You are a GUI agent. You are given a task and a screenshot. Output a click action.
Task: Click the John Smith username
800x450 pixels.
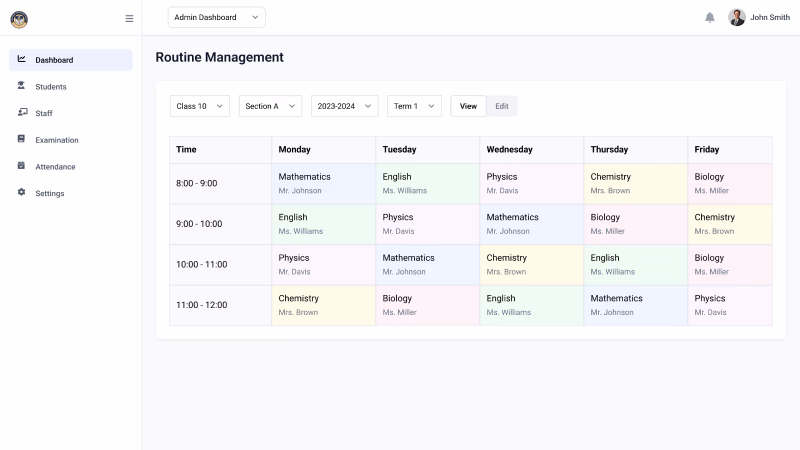pyautogui.click(x=770, y=17)
